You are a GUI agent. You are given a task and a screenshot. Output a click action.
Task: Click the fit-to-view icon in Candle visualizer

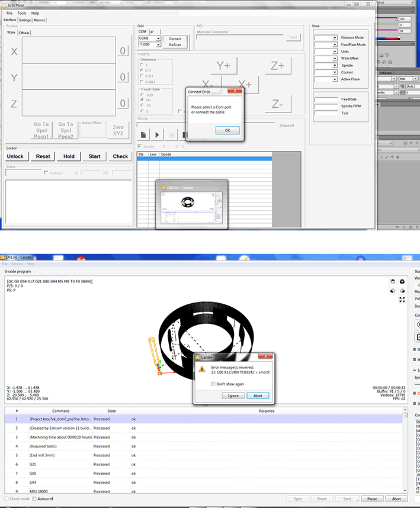click(x=402, y=300)
